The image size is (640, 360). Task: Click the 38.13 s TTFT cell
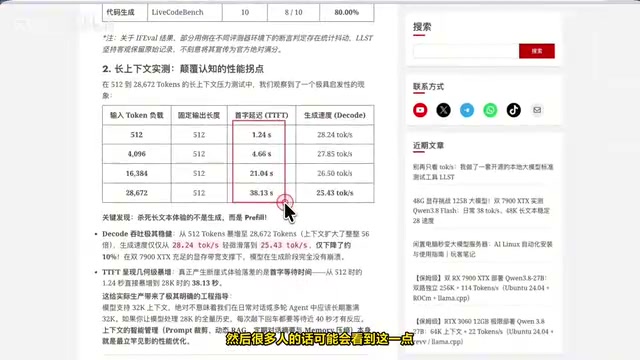261,193
